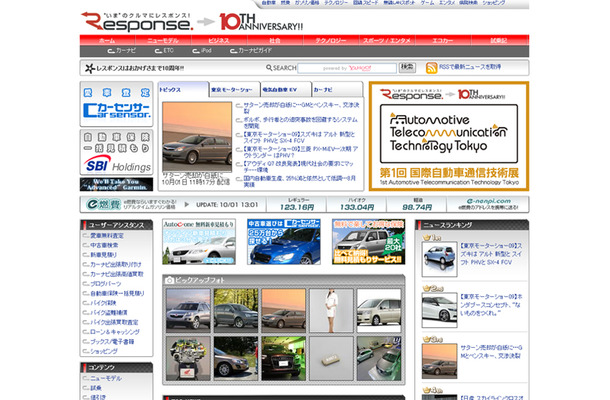Open the スズキ アルト 新型 headline in topics
This screenshot has width=610, height=400.
click(x=299, y=137)
